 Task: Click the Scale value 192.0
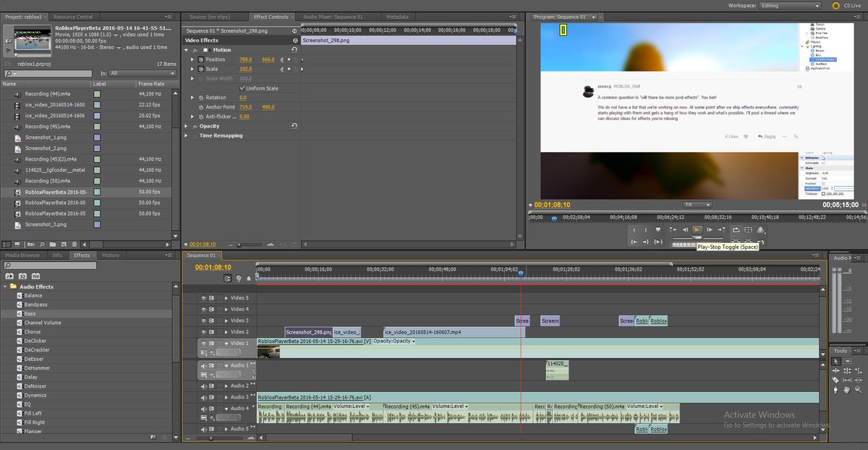coord(245,69)
